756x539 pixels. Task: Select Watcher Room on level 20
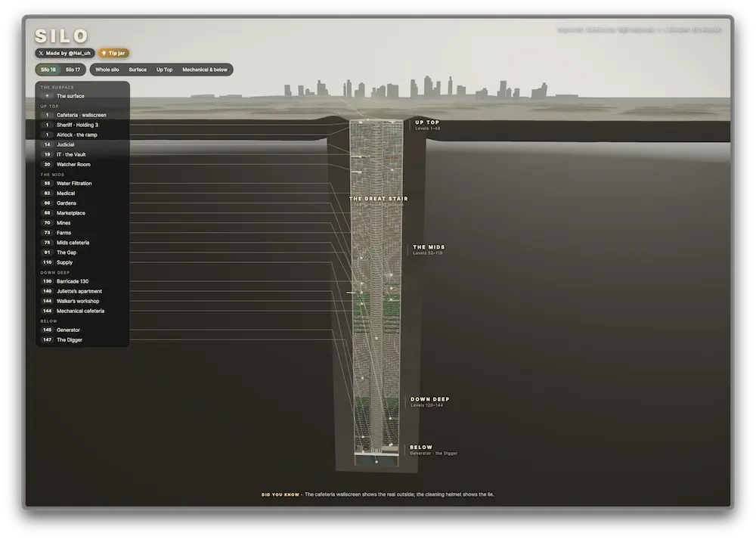82,164
